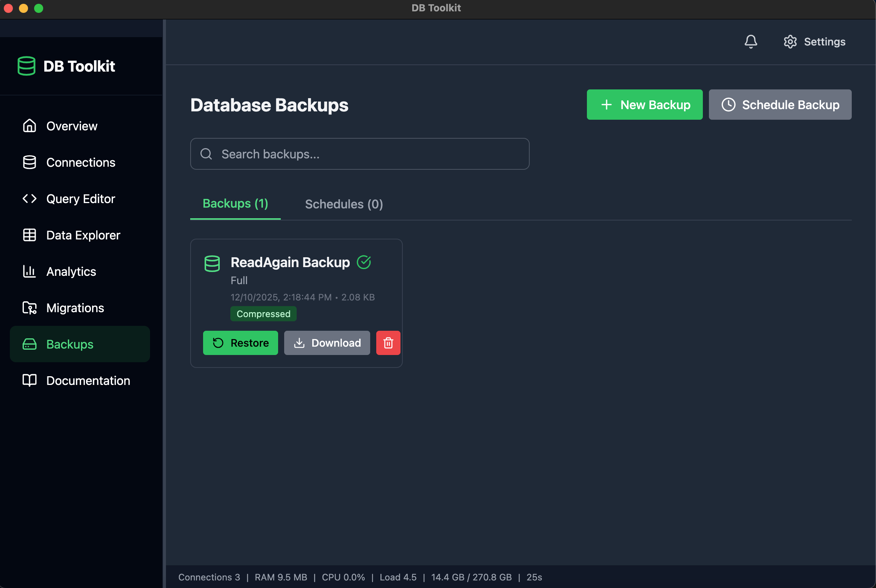Open the Settings gear menu
Viewport: 876px width, 588px height.
(x=814, y=42)
